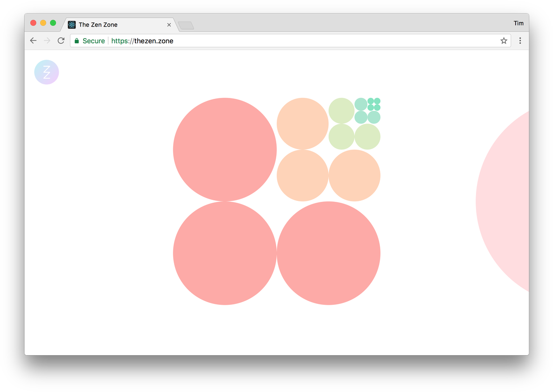Screen dimensions: 553x392
Task: Select the lower-right peach circle
Action: tap(354, 175)
